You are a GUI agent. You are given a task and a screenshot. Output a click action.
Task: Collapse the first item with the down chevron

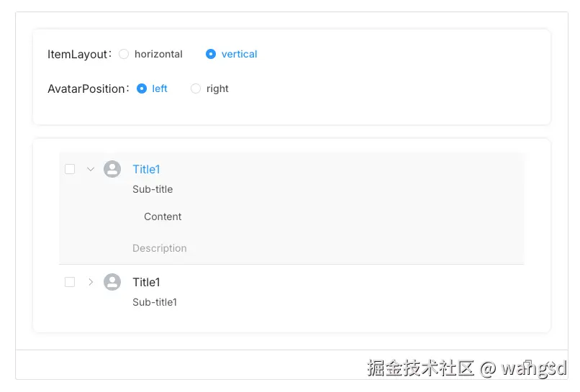(91, 169)
